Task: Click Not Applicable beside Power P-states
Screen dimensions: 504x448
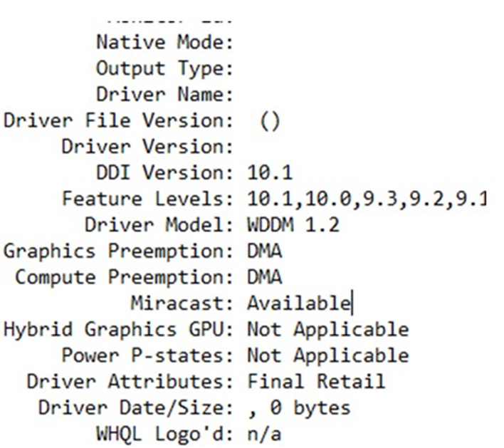Action: pyautogui.click(x=328, y=356)
